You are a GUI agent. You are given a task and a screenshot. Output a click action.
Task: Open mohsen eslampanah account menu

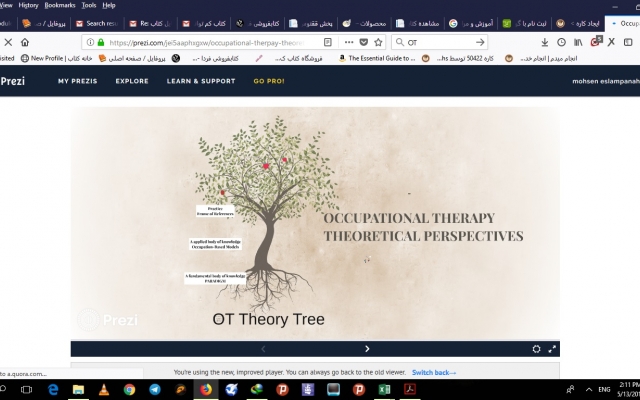[606, 81]
